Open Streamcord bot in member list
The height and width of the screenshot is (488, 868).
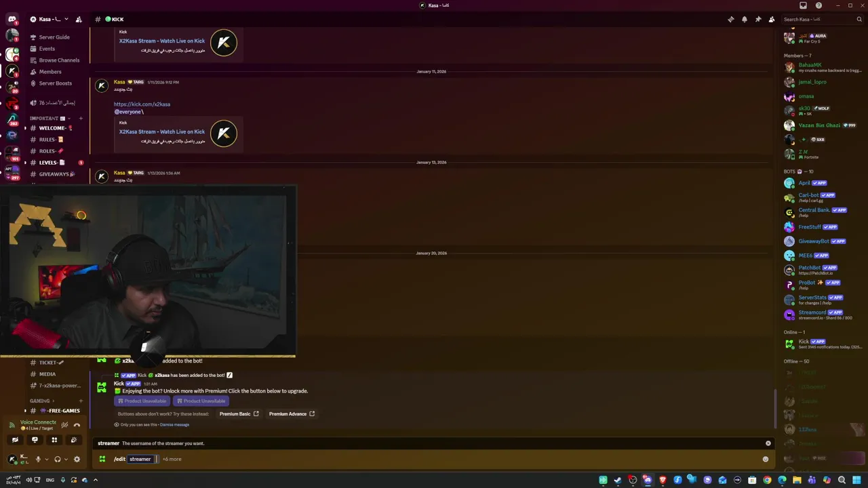[x=823, y=314]
